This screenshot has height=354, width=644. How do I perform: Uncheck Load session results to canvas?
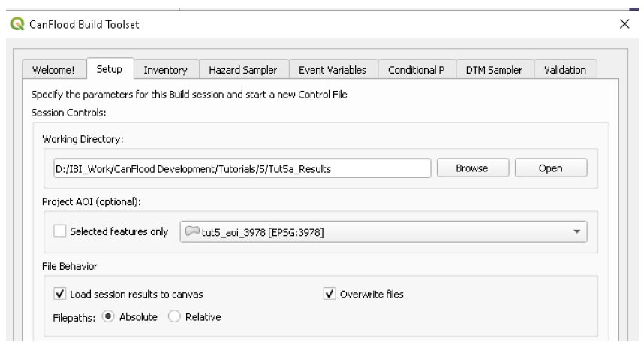[60, 294]
